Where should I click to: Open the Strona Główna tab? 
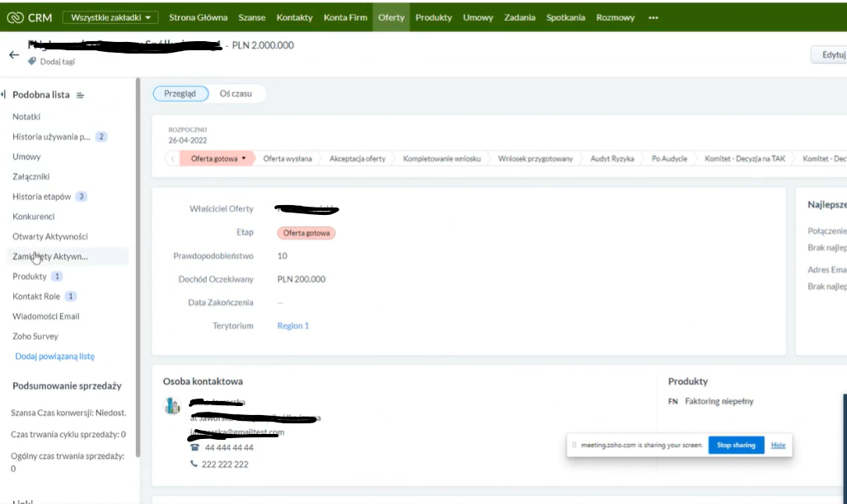pos(198,18)
